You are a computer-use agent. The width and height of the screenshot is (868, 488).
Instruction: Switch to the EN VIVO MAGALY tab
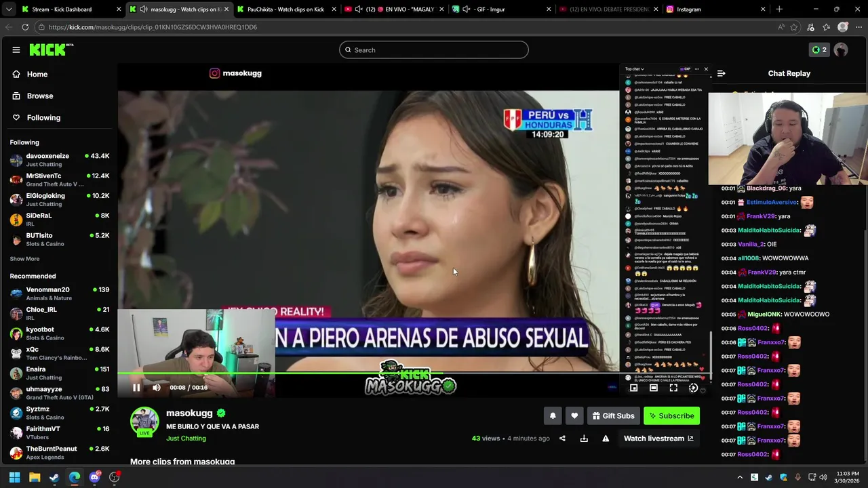pyautogui.click(x=393, y=9)
